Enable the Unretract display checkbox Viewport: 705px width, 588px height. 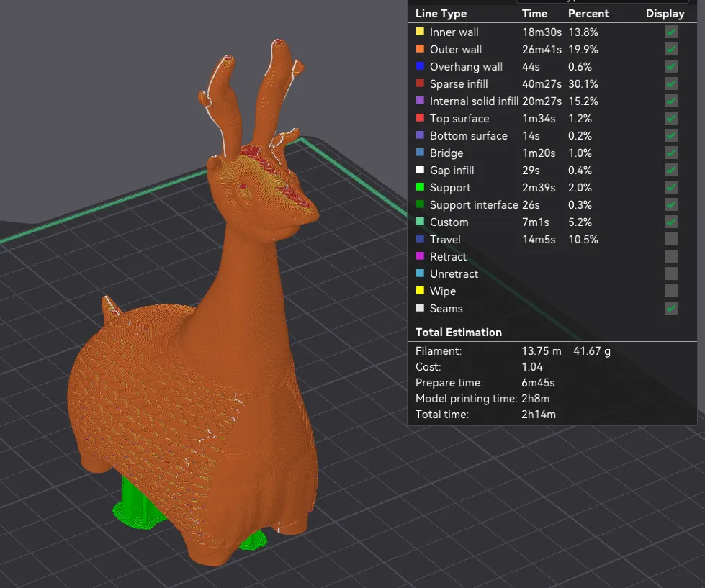[671, 273]
